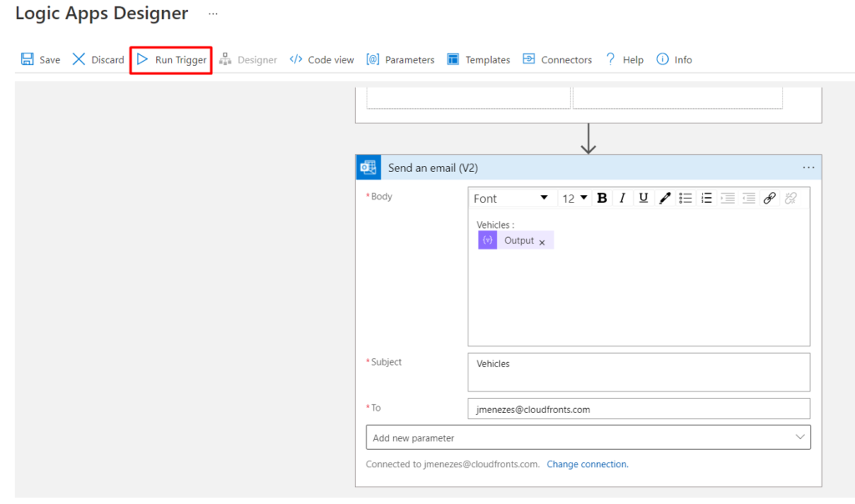Image resolution: width=855 pixels, height=504 pixels.
Task: Click the Save icon in toolbar
Action: coord(28,59)
